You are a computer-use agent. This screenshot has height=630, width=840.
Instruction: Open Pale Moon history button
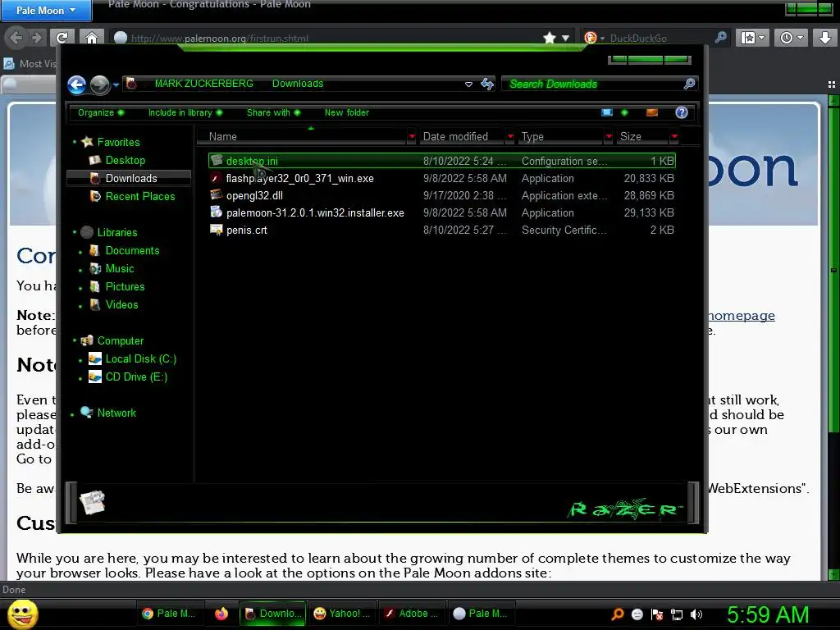click(792, 38)
